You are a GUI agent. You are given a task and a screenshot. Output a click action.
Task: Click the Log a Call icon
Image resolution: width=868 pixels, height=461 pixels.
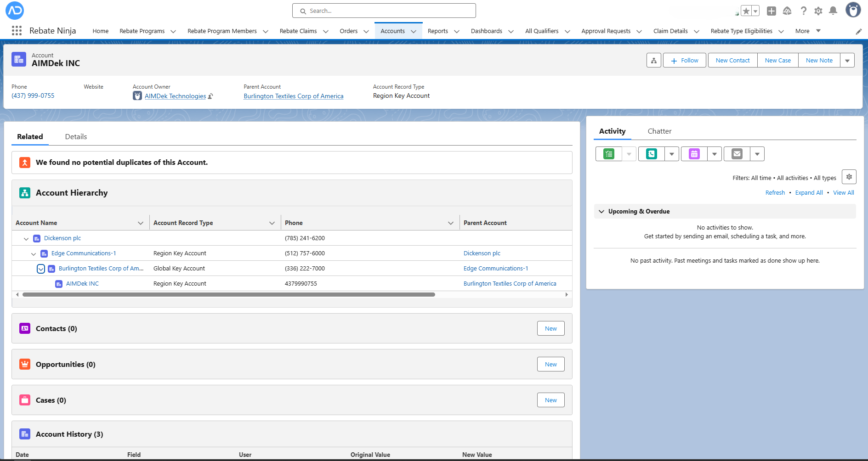coord(651,154)
